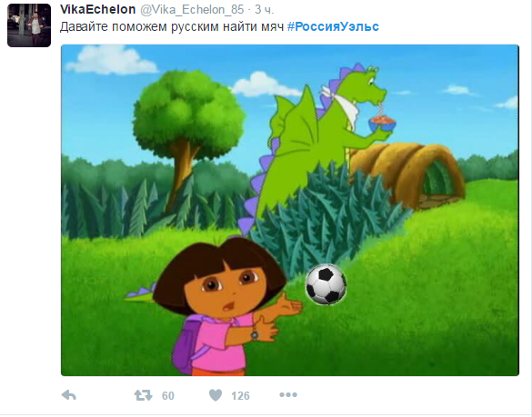The height and width of the screenshot is (417, 532).
Task: Open the three-dot more options menu
Action: click(288, 394)
